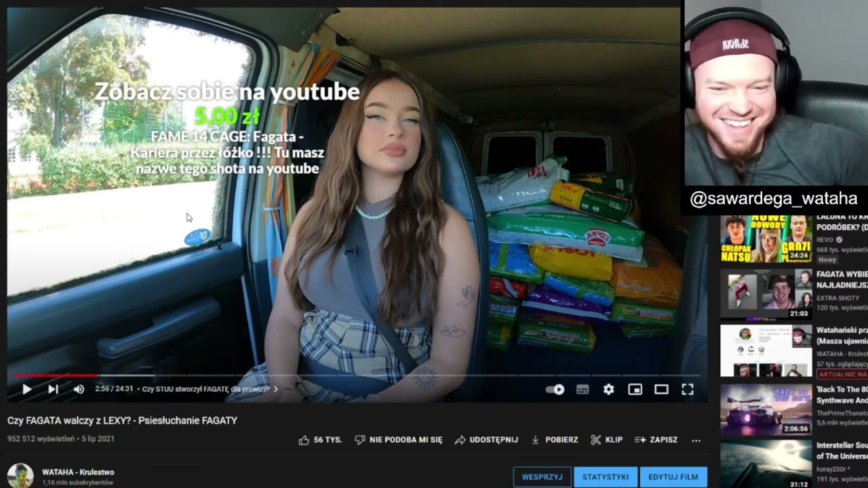Screen dimensions: 868x488
Task: Click the '2:56 / 24:31' time display
Action: pyautogui.click(x=114, y=389)
